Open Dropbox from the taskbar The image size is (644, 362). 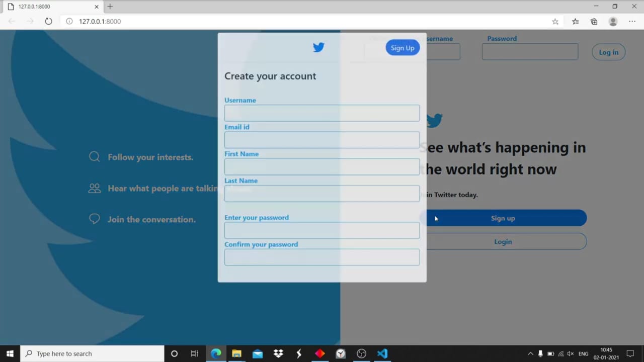tap(278, 353)
